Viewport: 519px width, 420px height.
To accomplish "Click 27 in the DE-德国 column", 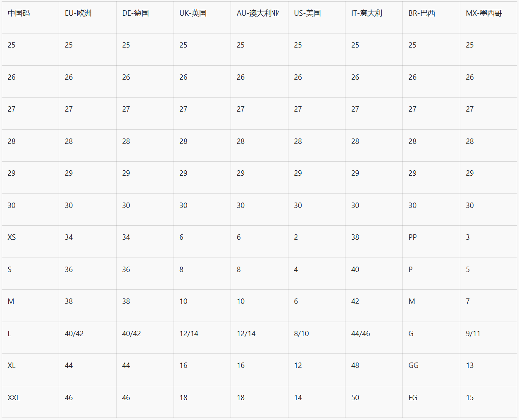I will point(126,109).
